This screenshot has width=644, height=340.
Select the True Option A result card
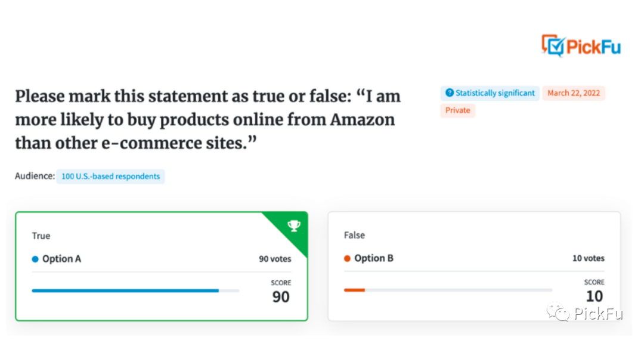(x=161, y=266)
